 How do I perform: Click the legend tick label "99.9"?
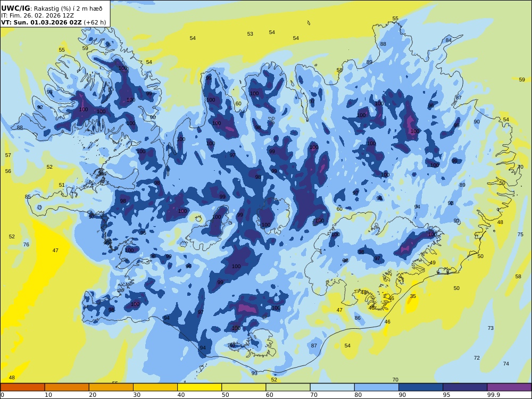[493, 395]
